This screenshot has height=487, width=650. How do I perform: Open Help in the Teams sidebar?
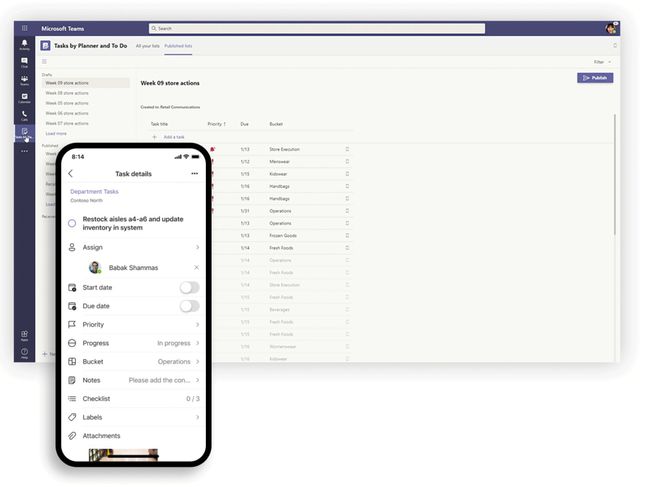coord(24,354)
